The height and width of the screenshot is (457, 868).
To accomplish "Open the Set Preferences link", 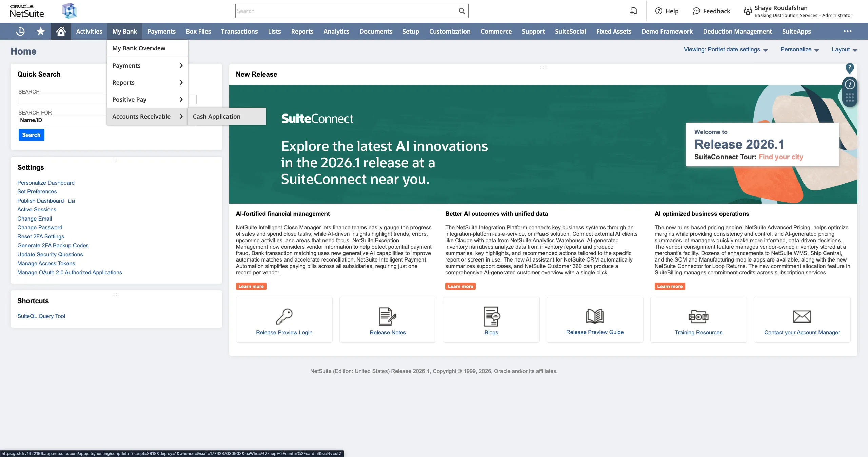I will (37, 191).
